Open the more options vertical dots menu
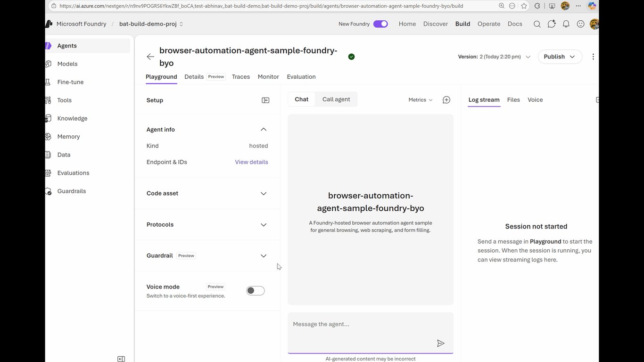Viewport: 644px width, 362px height. [x=593, y=57]
